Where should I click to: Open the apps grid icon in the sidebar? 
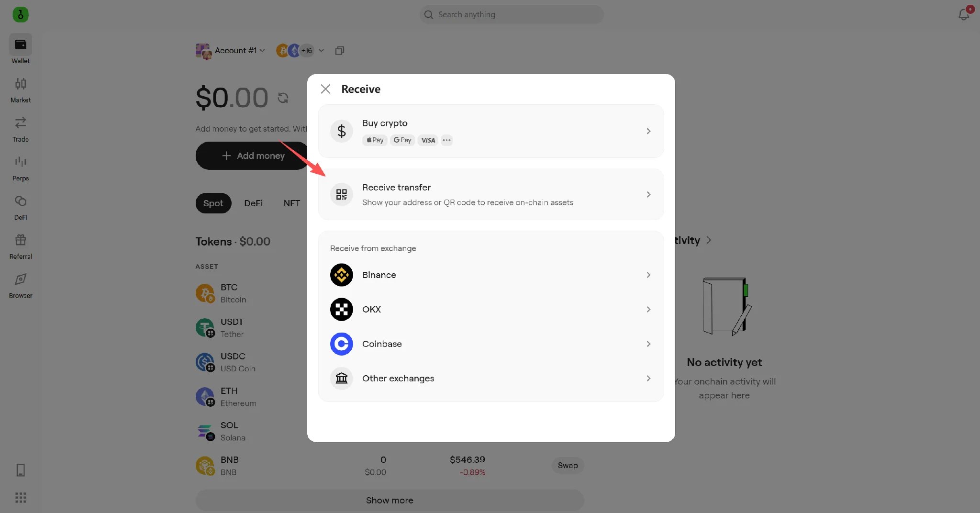click(x=21, y=498)
